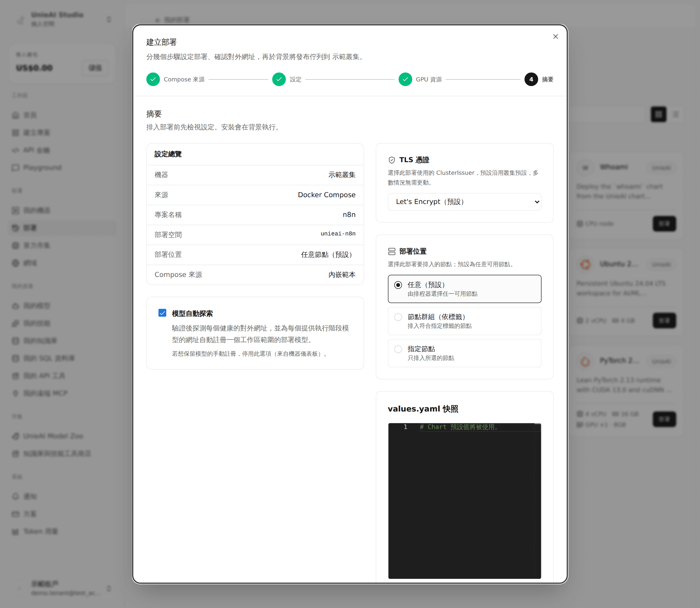Image resolution: width=700 pixels, height=608 pixels.
Task: Click the 任意節點（預設）value in the overview table
Action: coord(328,255)
